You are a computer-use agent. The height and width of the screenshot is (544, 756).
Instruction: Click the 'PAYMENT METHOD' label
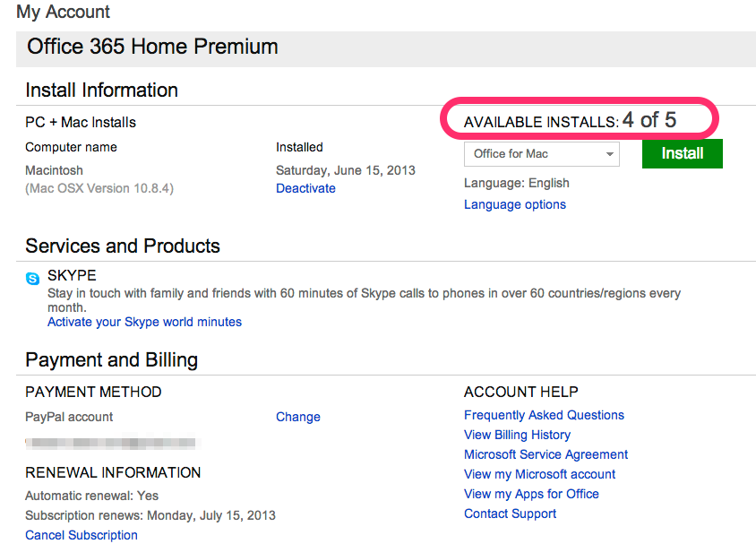93,392
